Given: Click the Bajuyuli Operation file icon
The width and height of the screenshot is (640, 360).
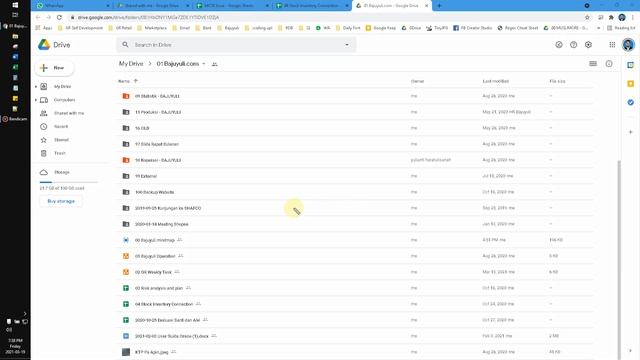Looking at the screenshot, I should point(126,256).
